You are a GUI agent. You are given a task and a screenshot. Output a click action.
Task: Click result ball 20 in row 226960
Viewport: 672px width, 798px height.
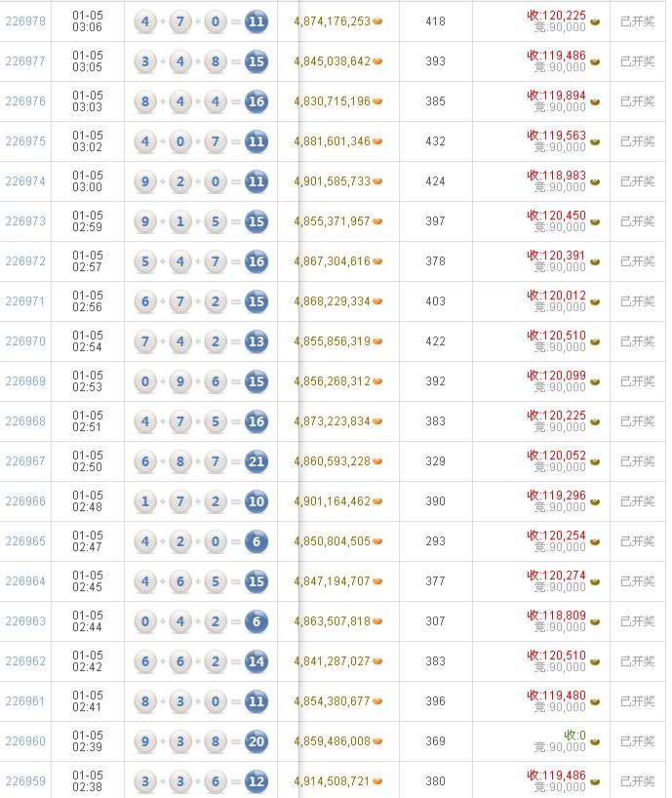[257, 741]
